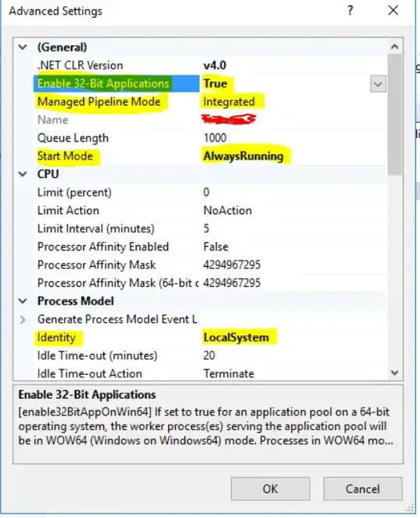Select the Start Mode AlwaysRunning value
Image resolution: width=420 pixels, height=518 pixels.
pos(243,156)
